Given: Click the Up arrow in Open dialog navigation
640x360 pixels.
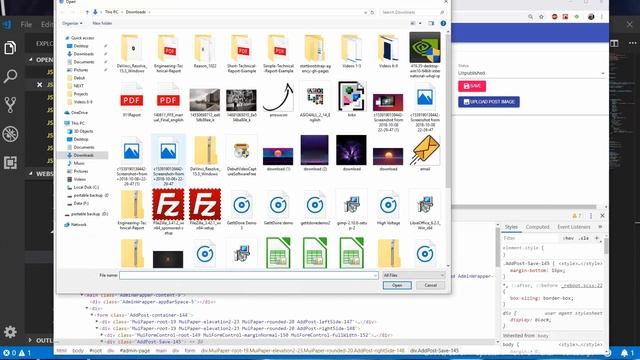Looking at the screenshot, I should [87, 12].
